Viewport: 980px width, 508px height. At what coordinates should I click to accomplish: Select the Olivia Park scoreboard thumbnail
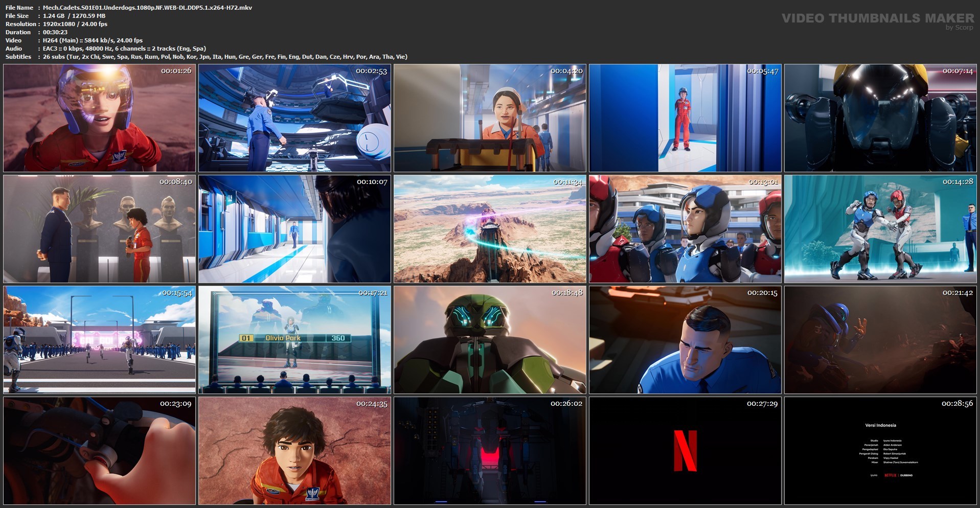coord(295,340)
